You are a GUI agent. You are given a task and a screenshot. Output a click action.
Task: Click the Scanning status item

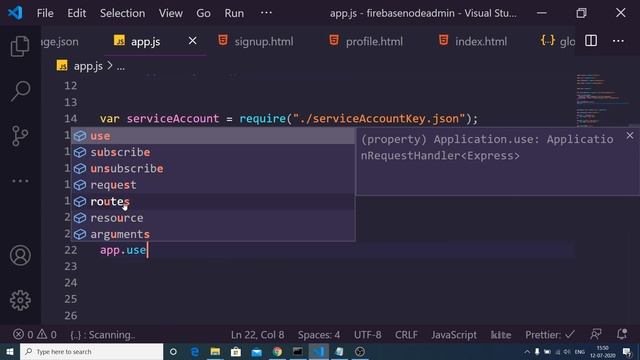pyautogui.click(x=102, y=335)
